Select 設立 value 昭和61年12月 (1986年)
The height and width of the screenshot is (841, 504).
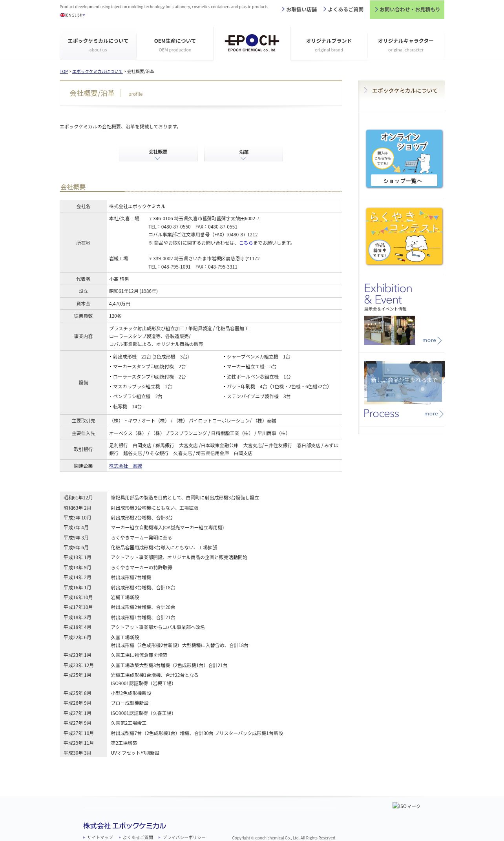click(133, 291)
